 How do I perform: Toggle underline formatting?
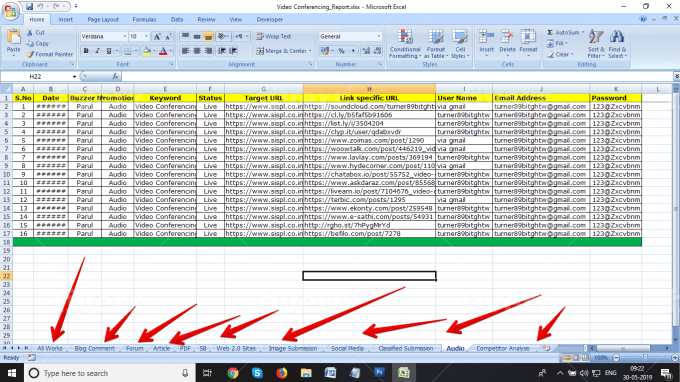tap(108, 51)
